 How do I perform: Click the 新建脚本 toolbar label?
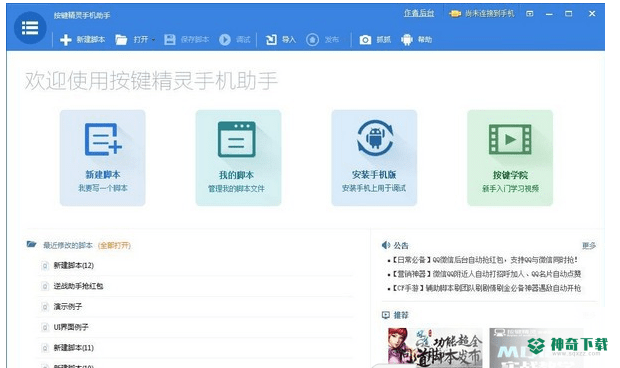coord(91,40)
